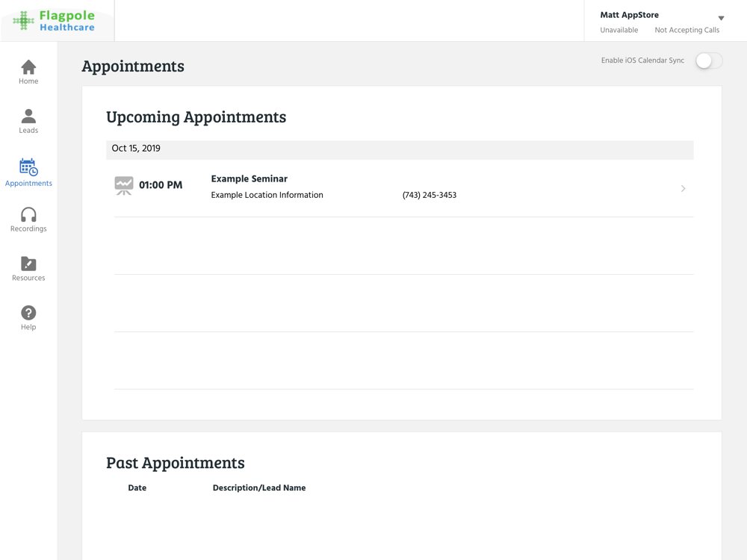This screenshot has height=560, width=747.
Task: Click the Appointments label in sidebar
Action: pos(28,184)
